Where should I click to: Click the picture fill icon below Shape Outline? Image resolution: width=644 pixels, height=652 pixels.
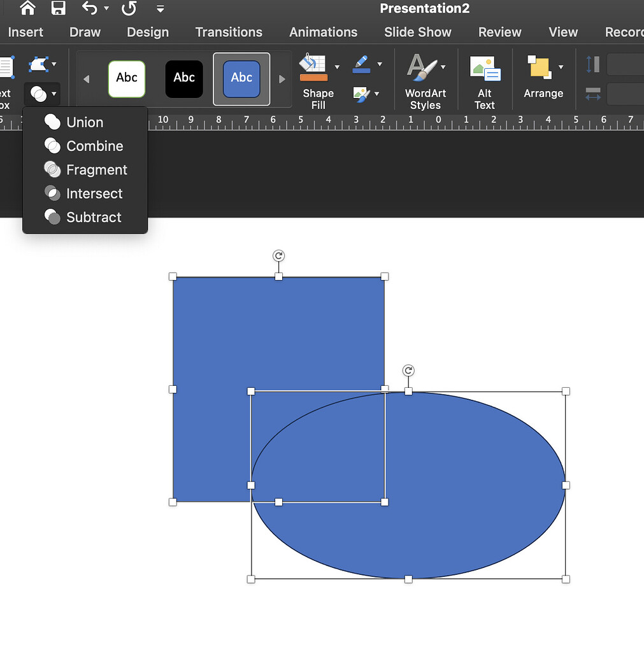pyautogui.click(x=362, y=94)
